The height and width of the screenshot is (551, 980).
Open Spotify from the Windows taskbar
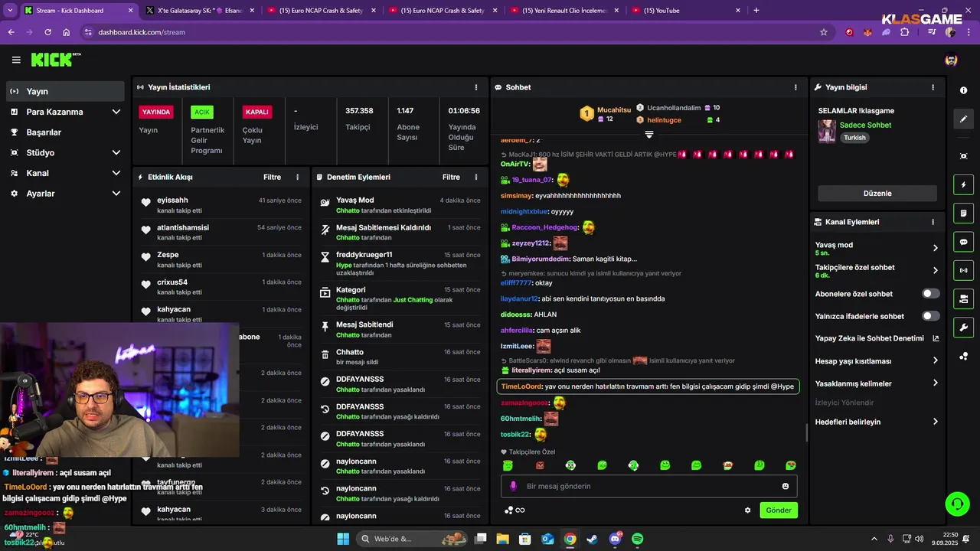638,539
